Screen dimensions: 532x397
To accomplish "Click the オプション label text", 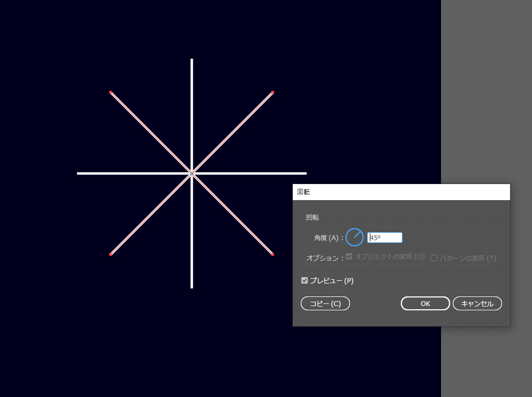I will (x=324, y=258).
